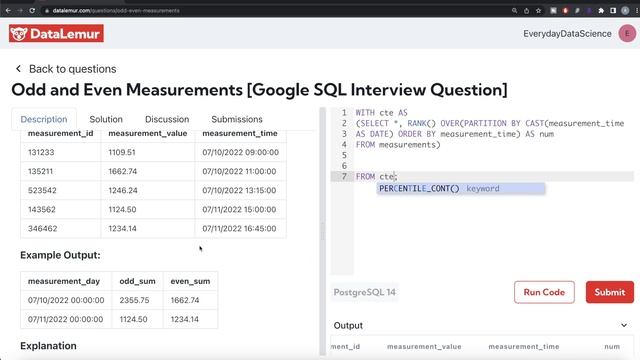Screen dimensions: 640x360
Task: Bookmark this page with the star icon
Action: click(x=538, y=11)
